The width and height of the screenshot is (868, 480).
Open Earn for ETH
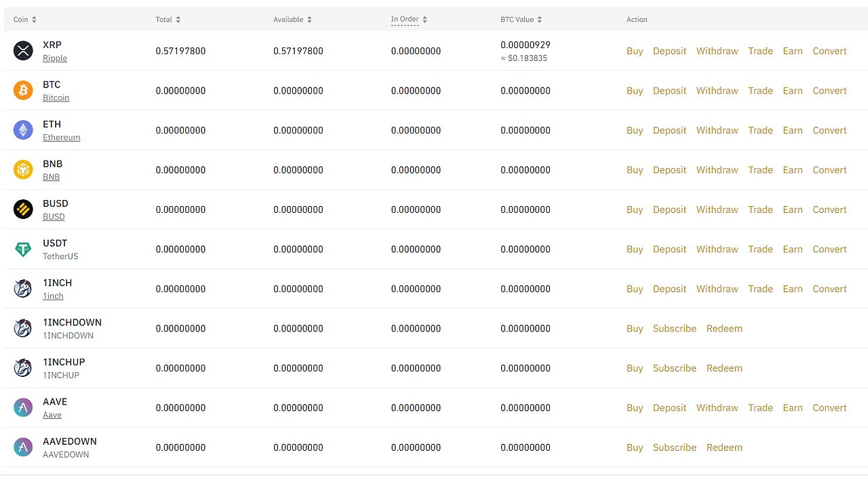[x=793, y=130]
